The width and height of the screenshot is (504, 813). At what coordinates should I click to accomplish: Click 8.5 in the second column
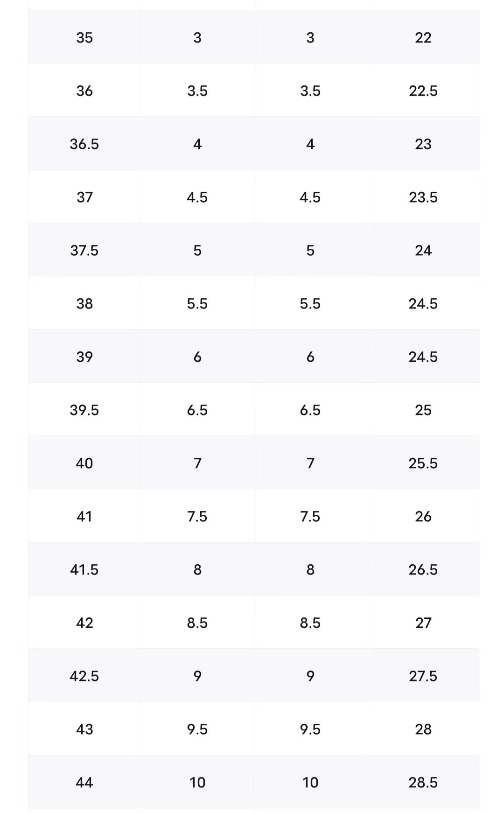pos(197,623)
